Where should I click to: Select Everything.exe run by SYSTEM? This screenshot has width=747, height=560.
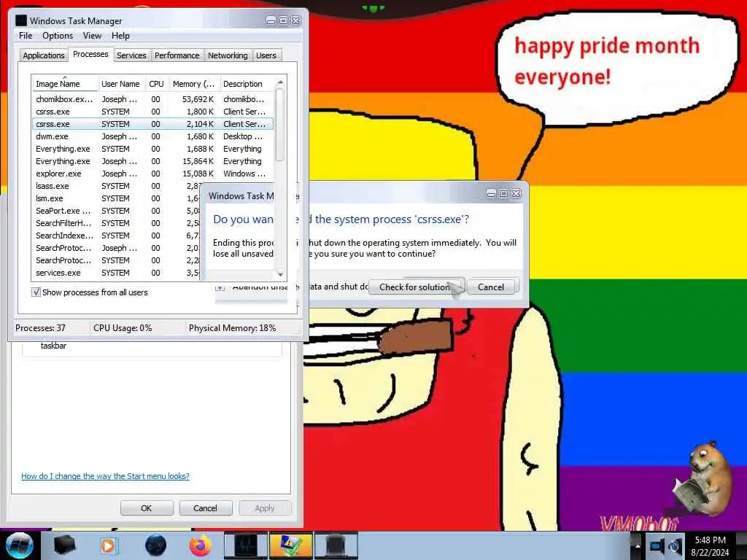(x=152, y=149)
